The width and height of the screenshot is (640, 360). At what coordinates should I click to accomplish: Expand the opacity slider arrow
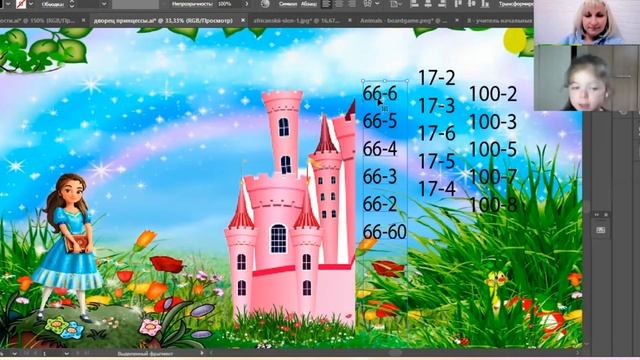[x=246, y=4]
